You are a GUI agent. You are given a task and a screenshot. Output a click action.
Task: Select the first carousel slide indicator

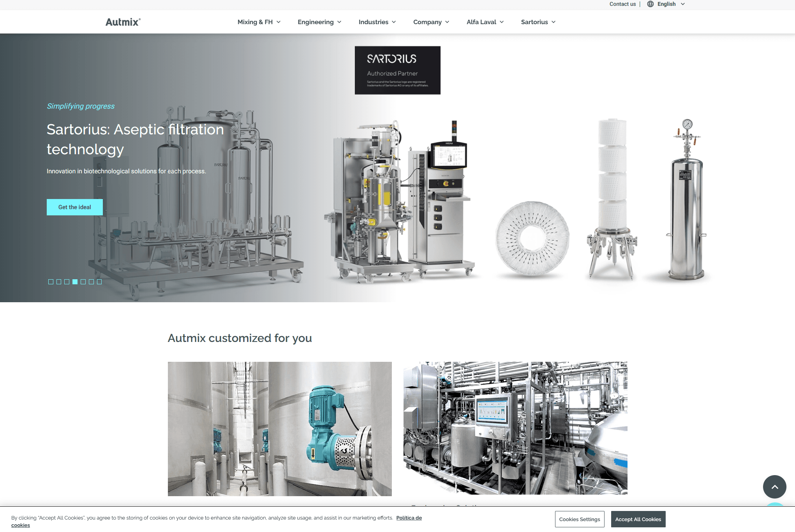tap(51, 282)
